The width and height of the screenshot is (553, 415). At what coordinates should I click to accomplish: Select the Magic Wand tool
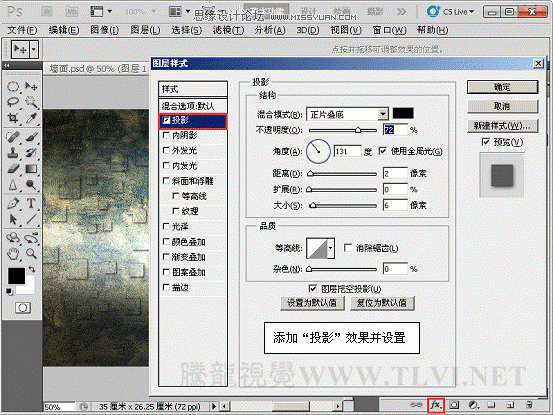click(31, 102)
